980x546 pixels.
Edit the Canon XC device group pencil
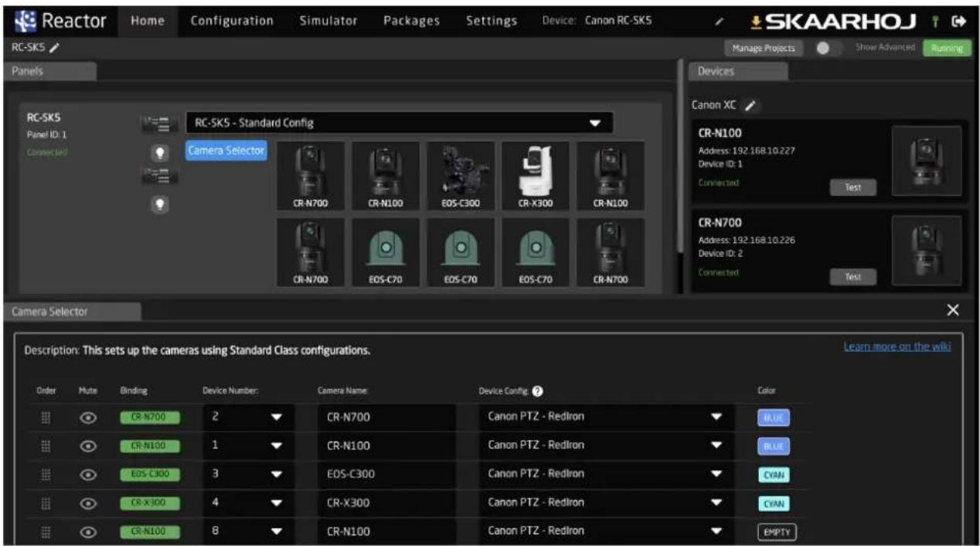pos(750,106)
